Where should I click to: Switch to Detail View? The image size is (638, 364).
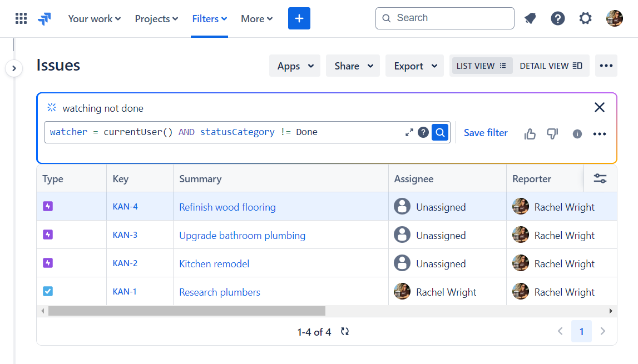pyautogui.click(x=551, y=65)
